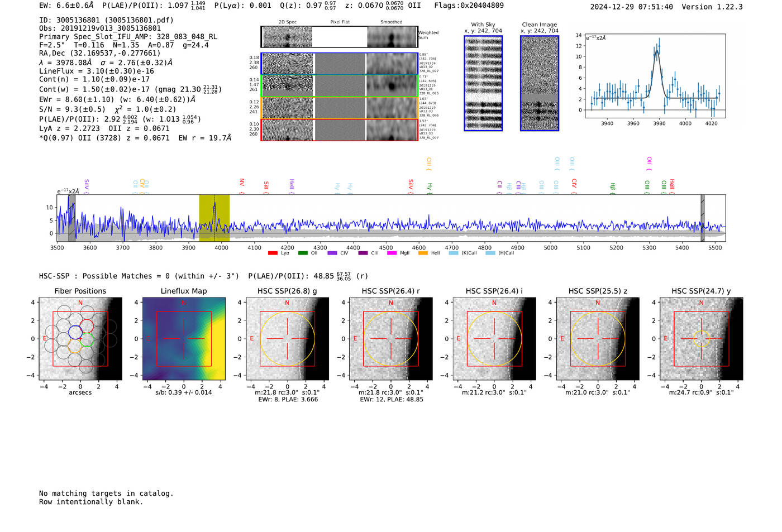This screenshot has width=782, height=532.
Task: Click the '2D Spec' column heading
Action: click(x=288, y=22)
